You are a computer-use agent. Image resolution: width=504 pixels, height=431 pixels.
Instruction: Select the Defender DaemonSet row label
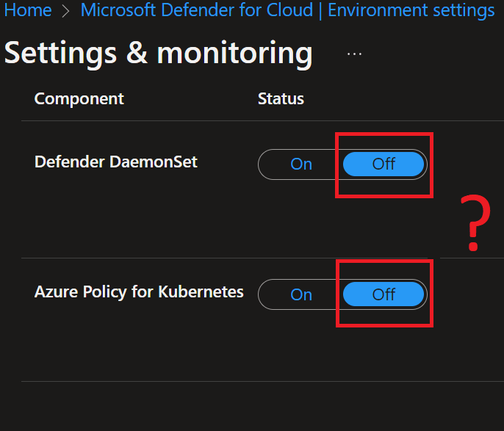(116, 162)
